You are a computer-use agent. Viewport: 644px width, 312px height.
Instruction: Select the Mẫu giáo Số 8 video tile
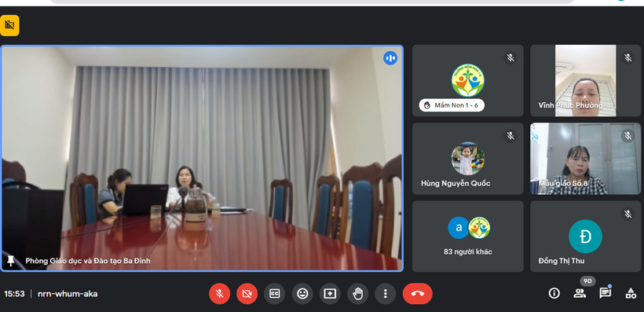(x=585, y=159)
